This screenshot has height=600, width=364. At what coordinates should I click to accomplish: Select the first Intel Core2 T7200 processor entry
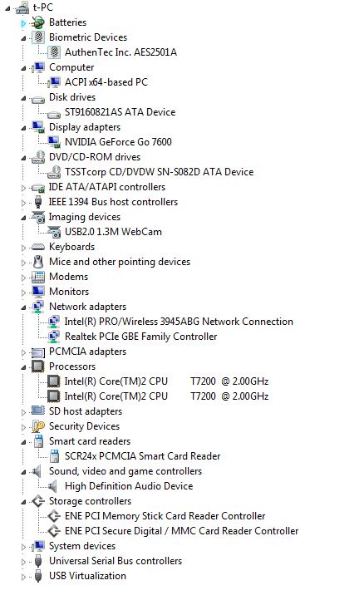[166, 381]
